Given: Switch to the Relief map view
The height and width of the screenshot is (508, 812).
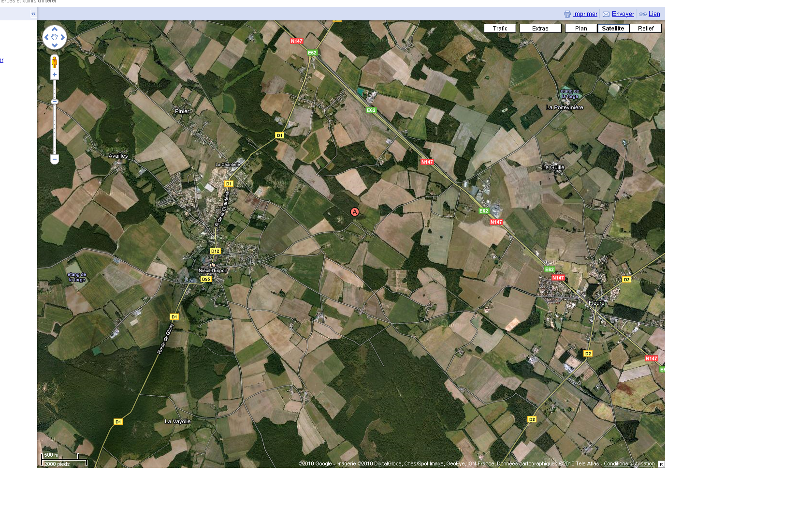Looking at the screenshot, I should coord(645,29).
